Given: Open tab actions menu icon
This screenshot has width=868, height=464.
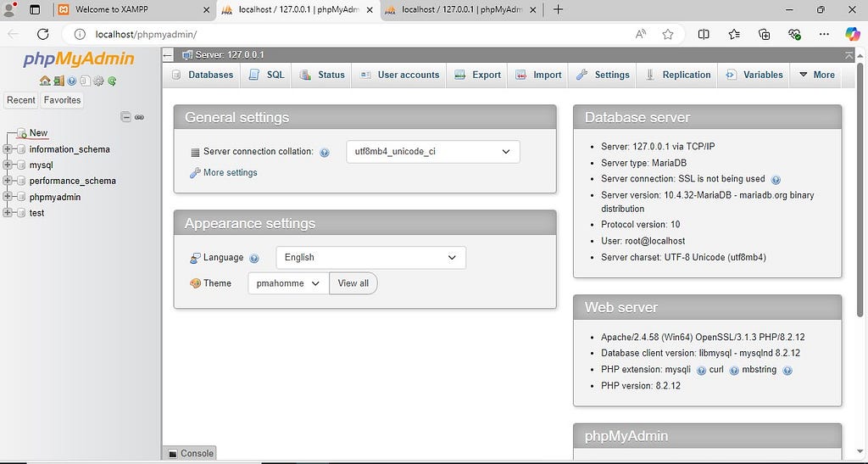Looking at the screenshot, I should pos(35,9).
